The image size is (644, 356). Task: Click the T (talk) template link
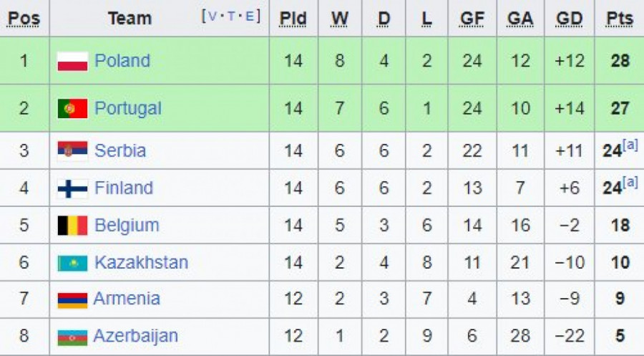[x=231, y=16]
